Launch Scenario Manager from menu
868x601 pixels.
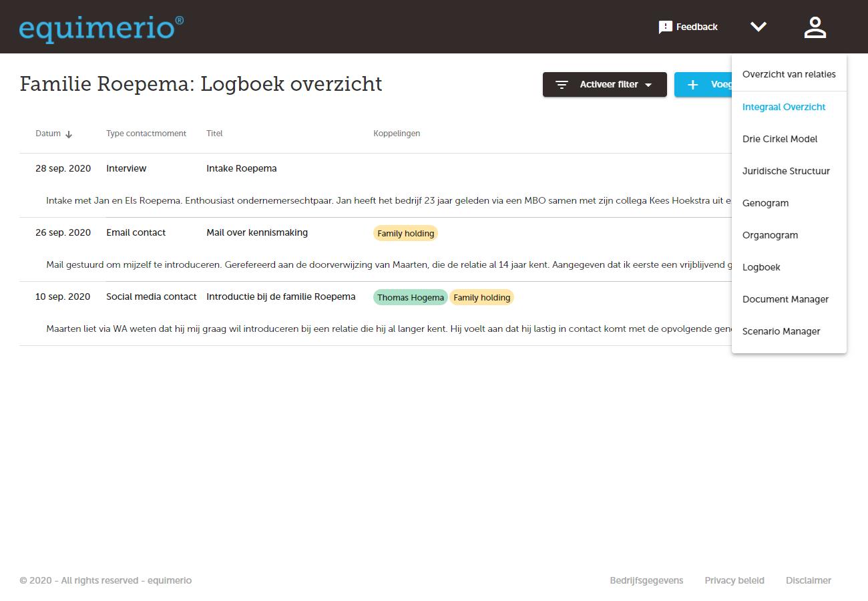(781, 331)
